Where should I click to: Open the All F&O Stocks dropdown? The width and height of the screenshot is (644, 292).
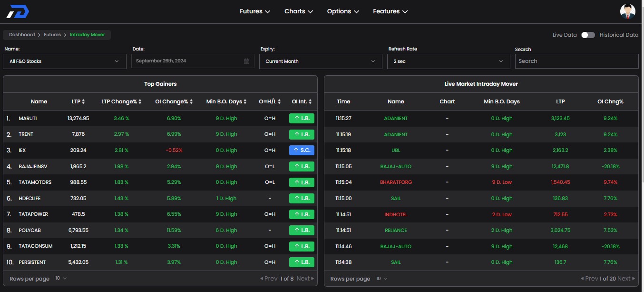65,61
